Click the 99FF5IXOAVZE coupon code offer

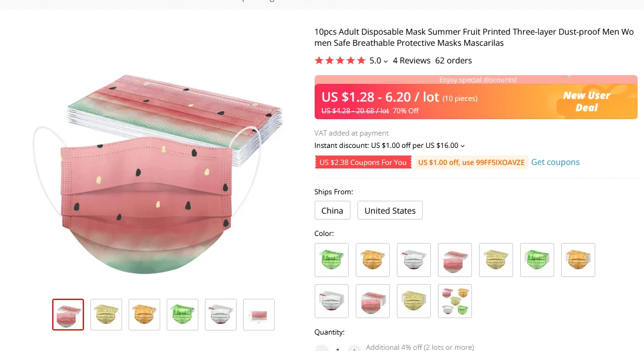click(471, 163)
